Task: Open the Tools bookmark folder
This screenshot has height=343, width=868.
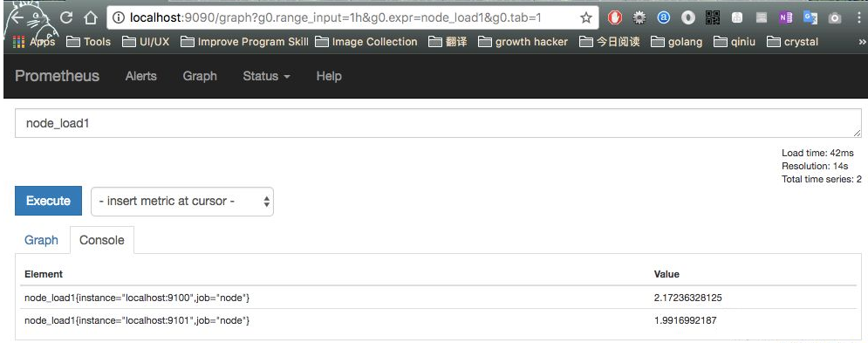Action: pyautogui.click(x=89, y=42)
